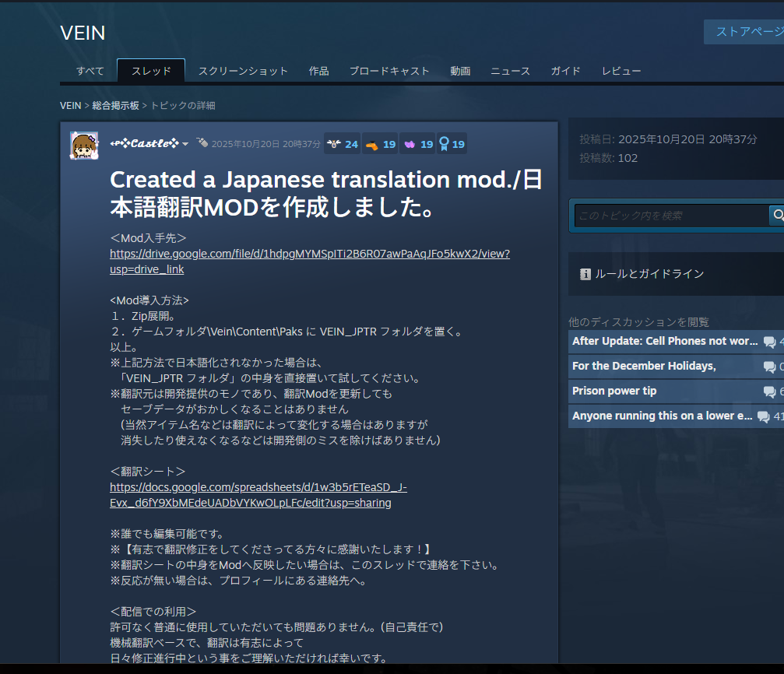Click the topic search input field
Viewport: 784px width, 674px height.
(x=670, y=216)
